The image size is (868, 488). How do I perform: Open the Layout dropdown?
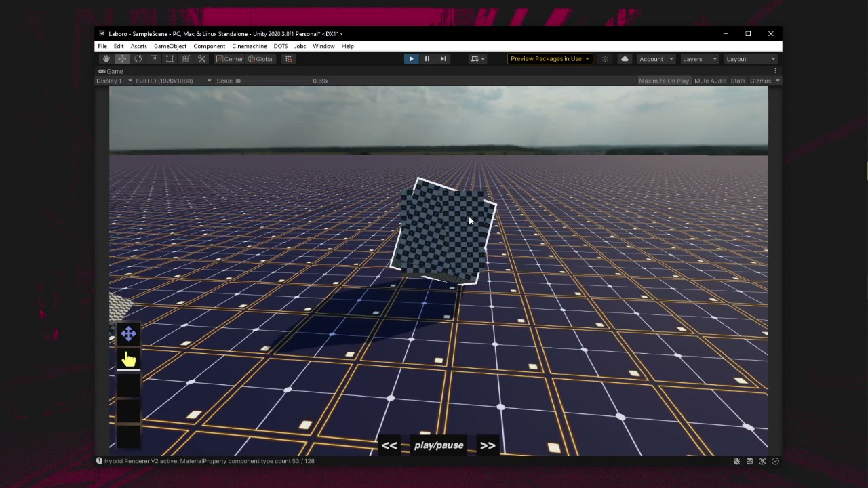point(751,59)
